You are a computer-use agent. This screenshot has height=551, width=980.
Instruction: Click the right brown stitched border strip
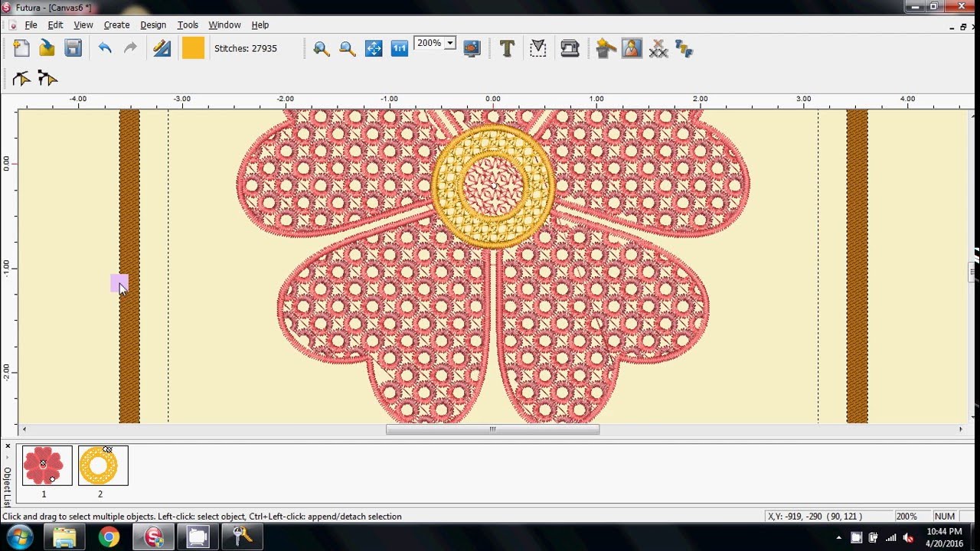pyautogui.click(x=857, y=266)
